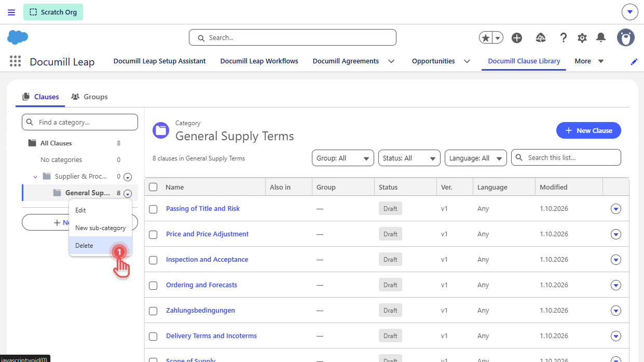Choose Delete from the category menu
Screen dimensions: 644x362
(x=100, y=246)
